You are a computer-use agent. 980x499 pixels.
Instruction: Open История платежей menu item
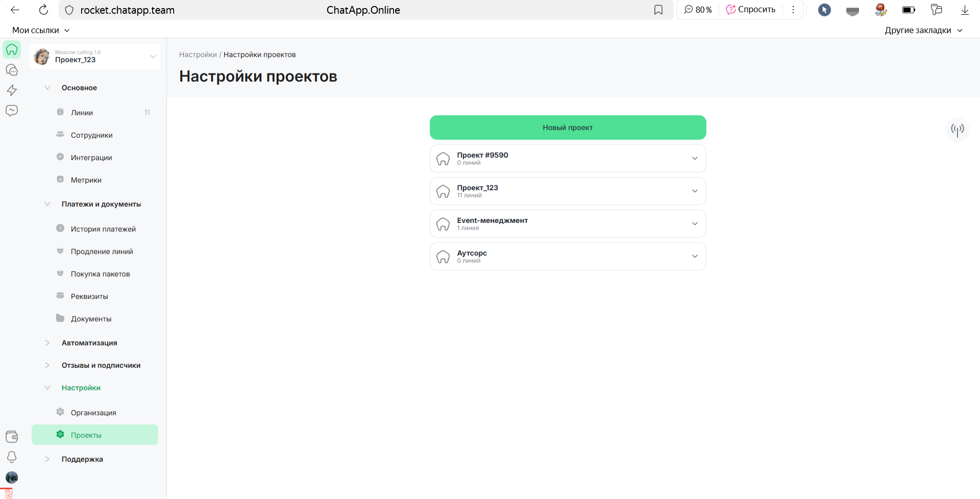coord(103,229)
